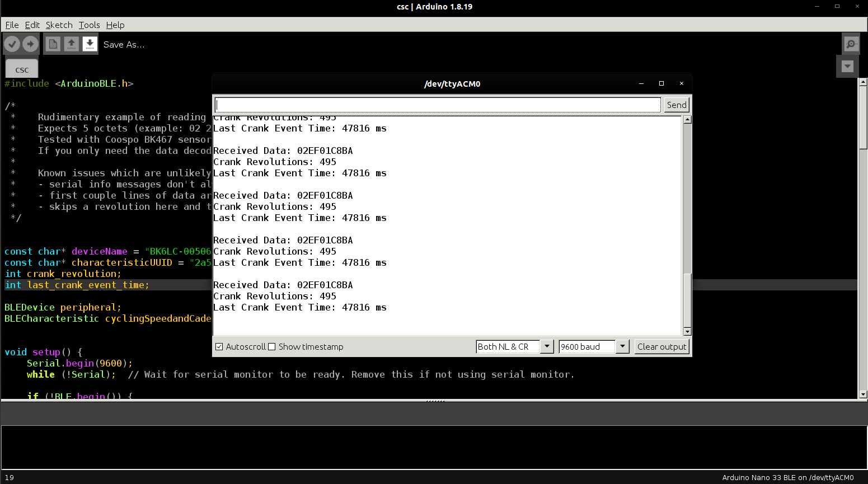Click the Verify sketch checkmark icon
Image resolution: width=868 pixels, height=484 pixels.
pyautogui.click(x=12, y=44)
